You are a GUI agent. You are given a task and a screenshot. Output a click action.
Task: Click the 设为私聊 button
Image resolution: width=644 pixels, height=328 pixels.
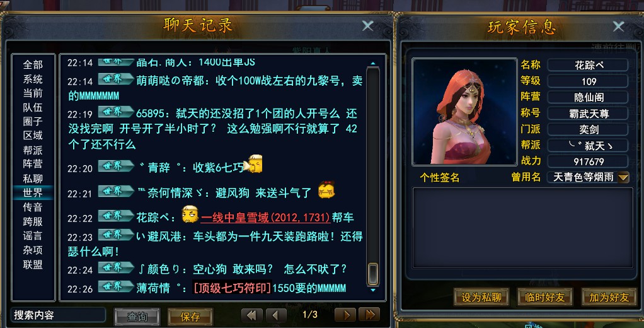pyautogui.click(x=481, y=297)
